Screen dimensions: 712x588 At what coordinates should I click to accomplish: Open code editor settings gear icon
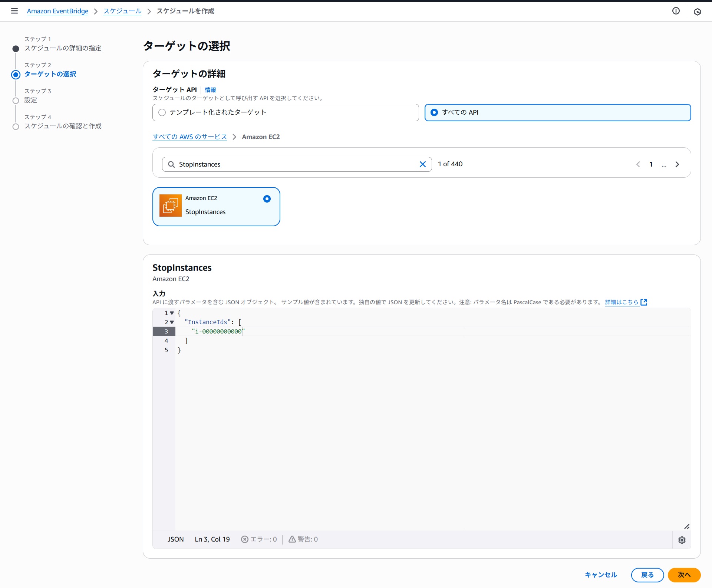(x=682, y=540)
